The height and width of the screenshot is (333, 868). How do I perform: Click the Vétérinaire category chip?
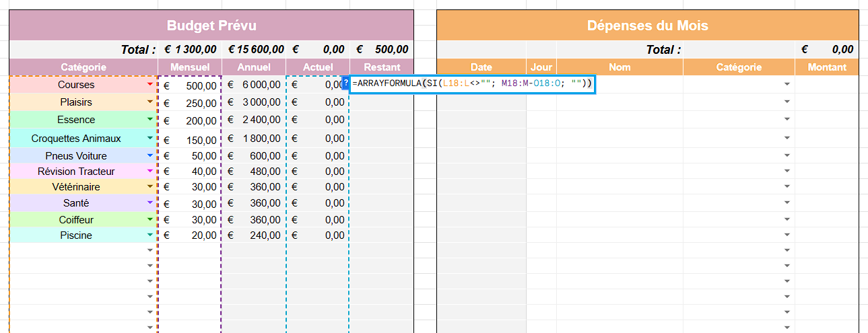pyautogui.click(x=76, y=186)
